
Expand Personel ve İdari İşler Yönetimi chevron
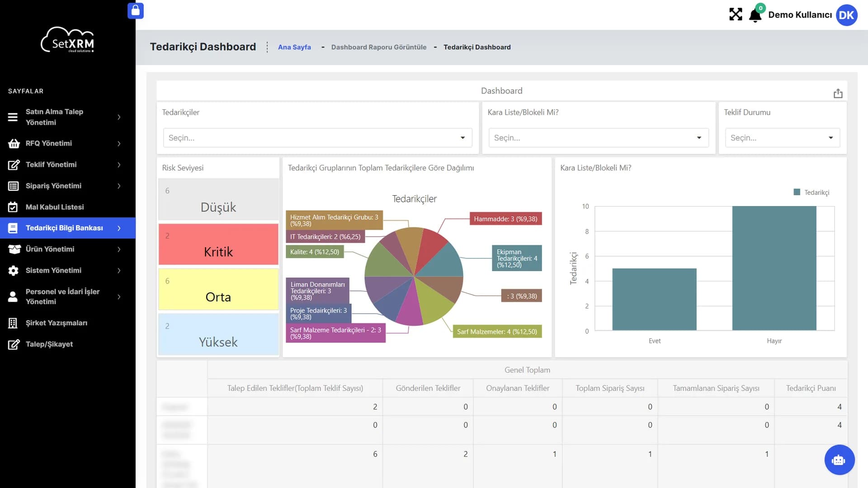coord(119,296)
